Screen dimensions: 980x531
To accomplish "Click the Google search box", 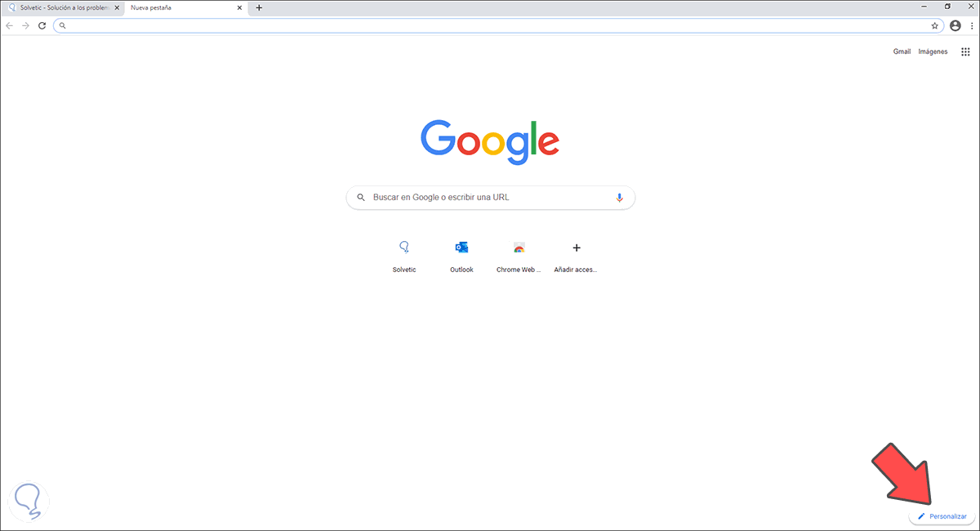I will (x=491, y=198).
